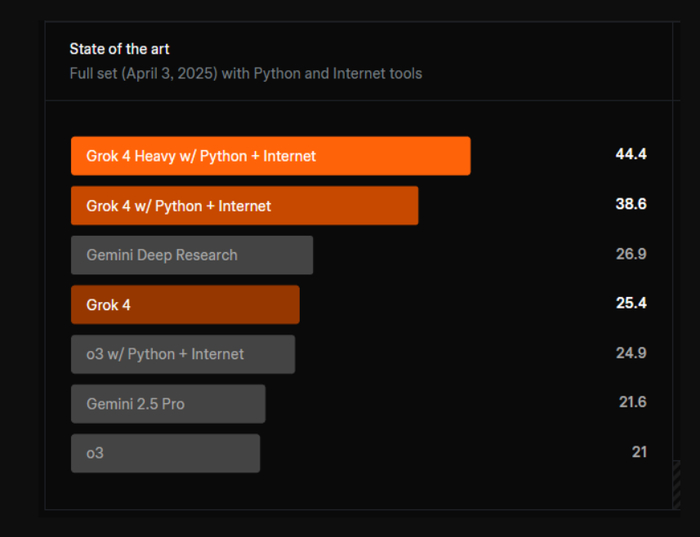Select the Gemini 2.5 Pro bar
Screen dimensions: 700x537
click(x=168, y=404)
